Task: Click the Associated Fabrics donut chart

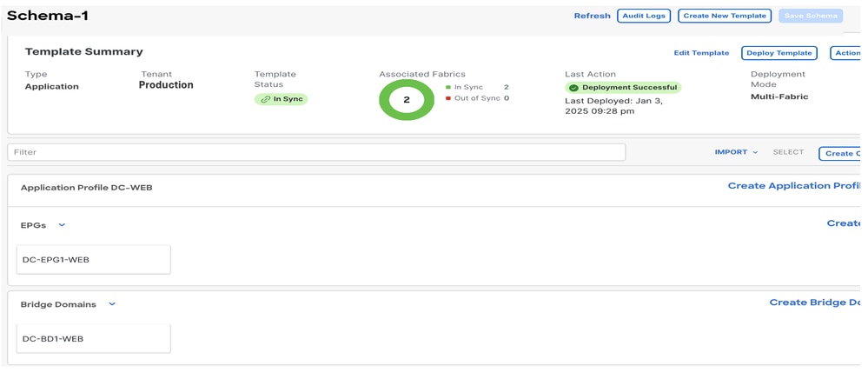Action: [x=407, y=100]
